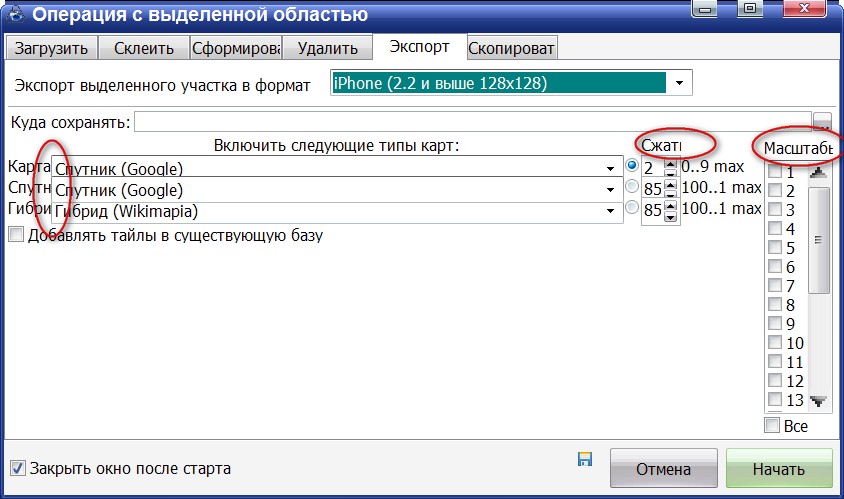Click the 'Отмена' button

[663, 469]
